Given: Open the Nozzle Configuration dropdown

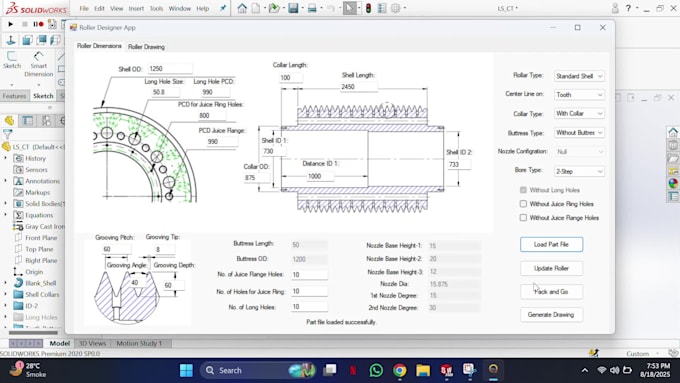Looking at the screenshot, I should (579, 151).
